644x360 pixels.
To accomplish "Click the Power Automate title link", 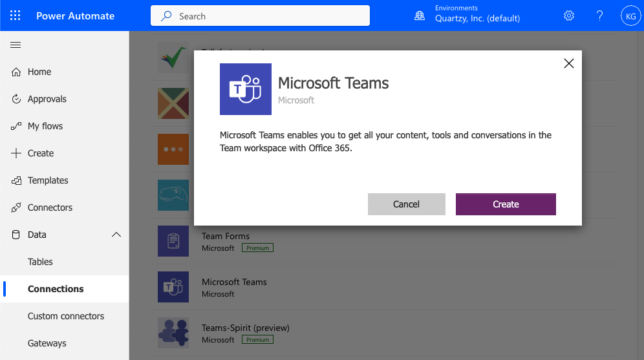I will tap(75, 16).
